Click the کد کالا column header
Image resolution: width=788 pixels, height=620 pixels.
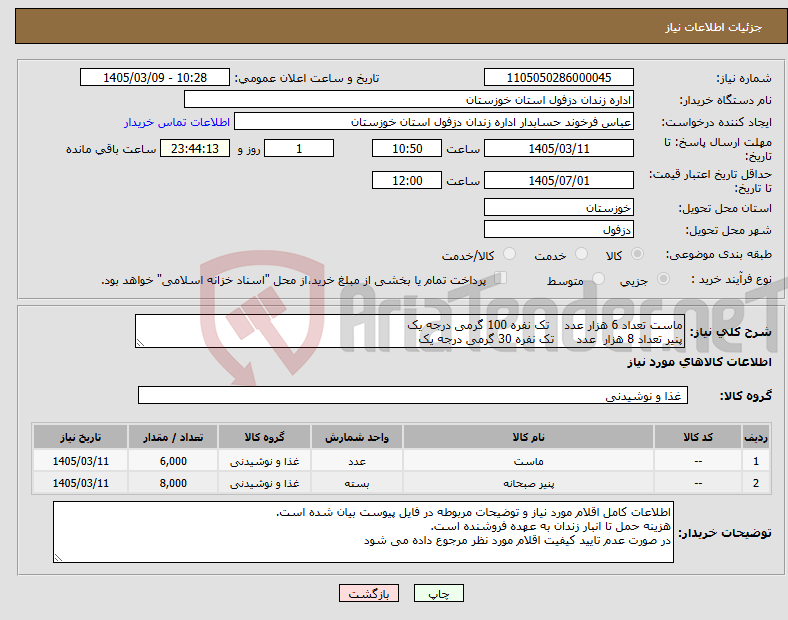698,437
